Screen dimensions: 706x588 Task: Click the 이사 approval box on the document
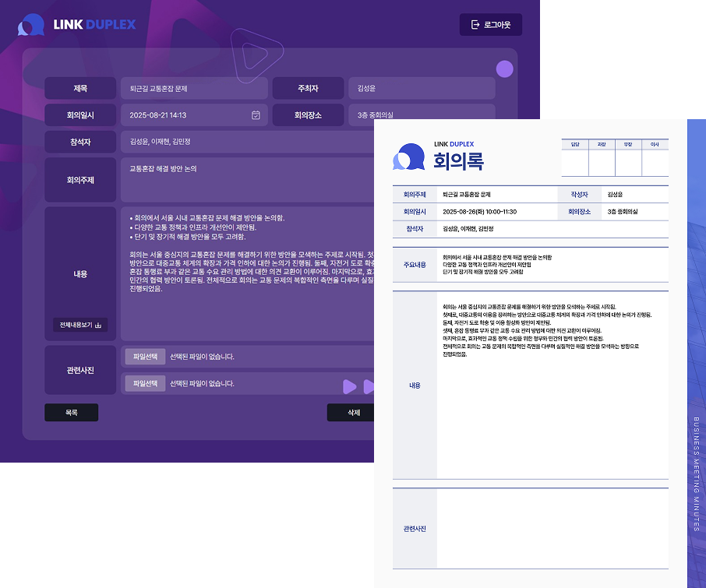(x=655, y=163)
